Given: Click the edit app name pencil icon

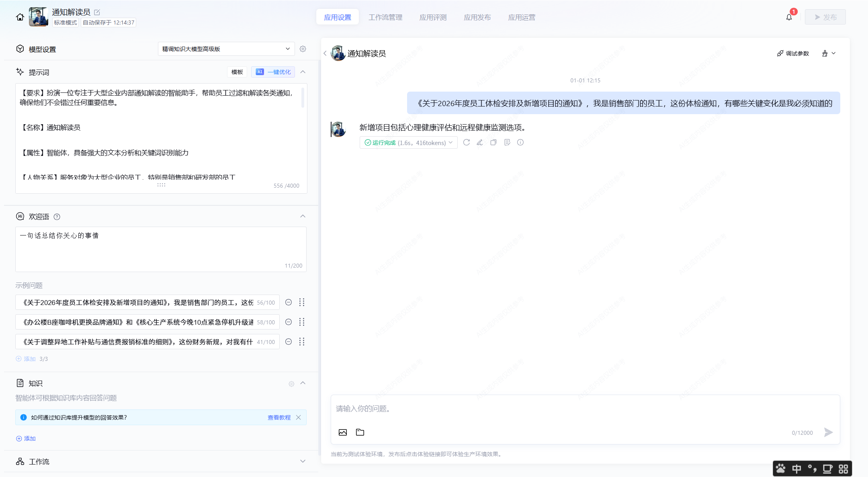Looking at the screenshot, I should [x=97, y=12].
